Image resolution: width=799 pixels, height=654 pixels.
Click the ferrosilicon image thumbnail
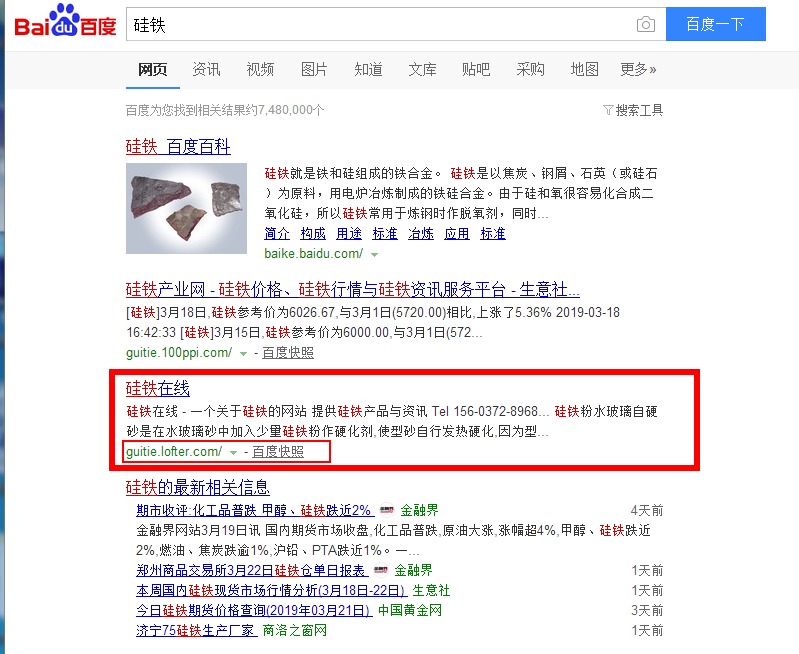(x=187, y=208)
